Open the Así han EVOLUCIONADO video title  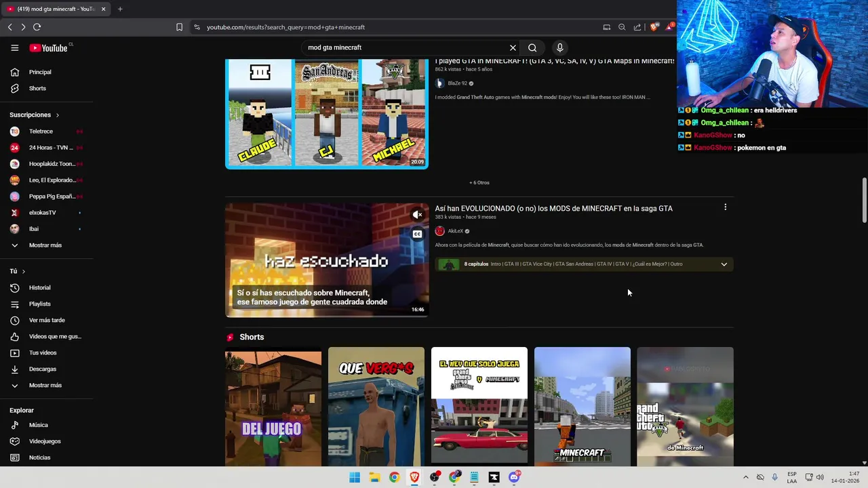554,208
